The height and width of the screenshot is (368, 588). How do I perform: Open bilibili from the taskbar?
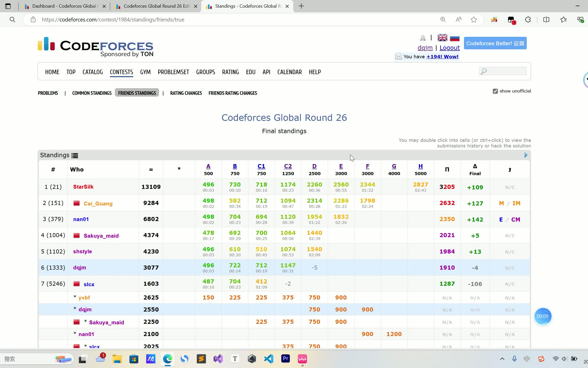click(302, 359)
